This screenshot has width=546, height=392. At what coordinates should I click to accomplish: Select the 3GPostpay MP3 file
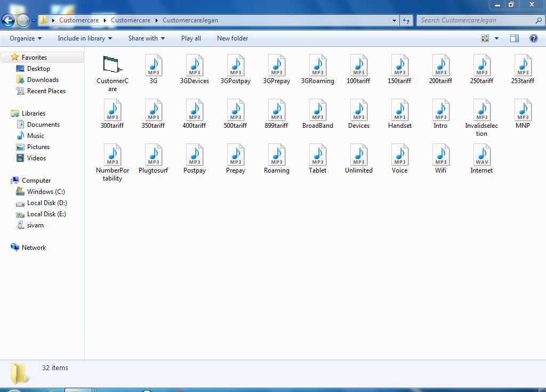tap(236, 69)
